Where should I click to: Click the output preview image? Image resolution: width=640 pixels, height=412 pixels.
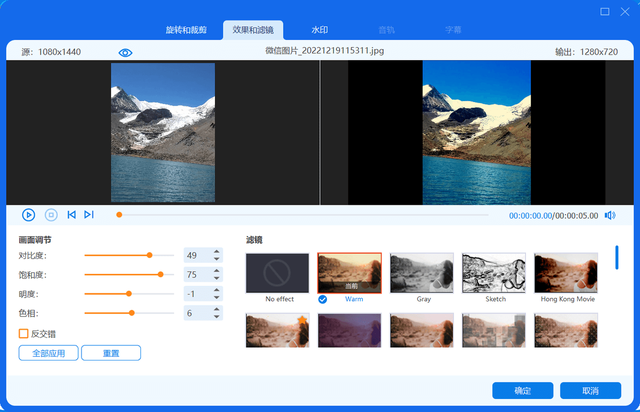point(477,132)
